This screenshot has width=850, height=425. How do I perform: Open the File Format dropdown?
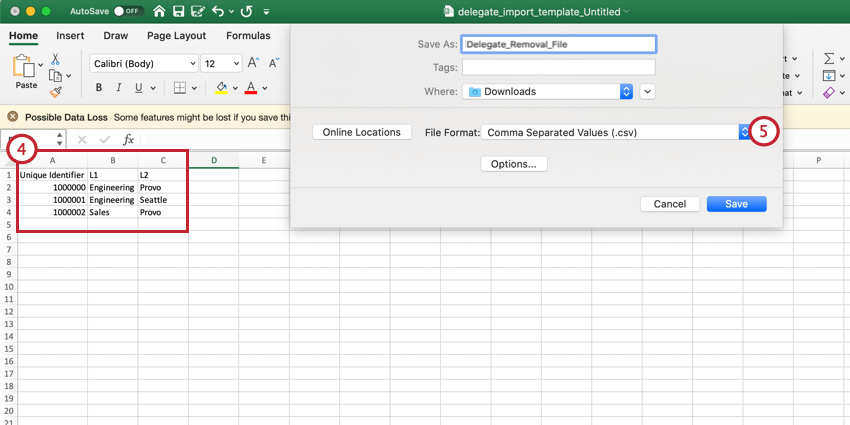[x=744, y=132]
